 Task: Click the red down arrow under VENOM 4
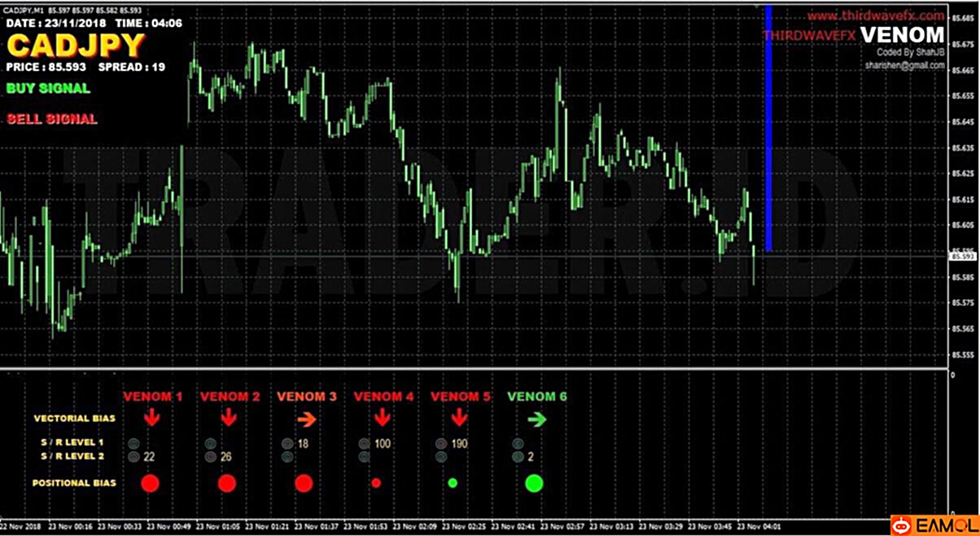[383, 419]
